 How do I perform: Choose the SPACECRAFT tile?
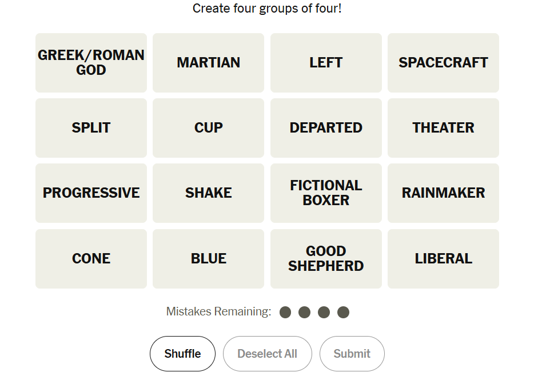coord(443,63)
